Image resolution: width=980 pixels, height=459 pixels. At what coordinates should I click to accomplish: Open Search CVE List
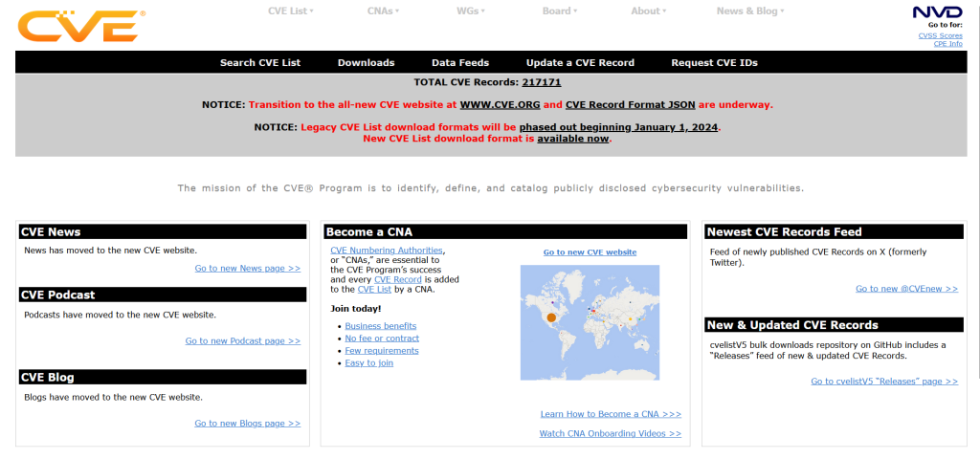[x=260, y=62]
